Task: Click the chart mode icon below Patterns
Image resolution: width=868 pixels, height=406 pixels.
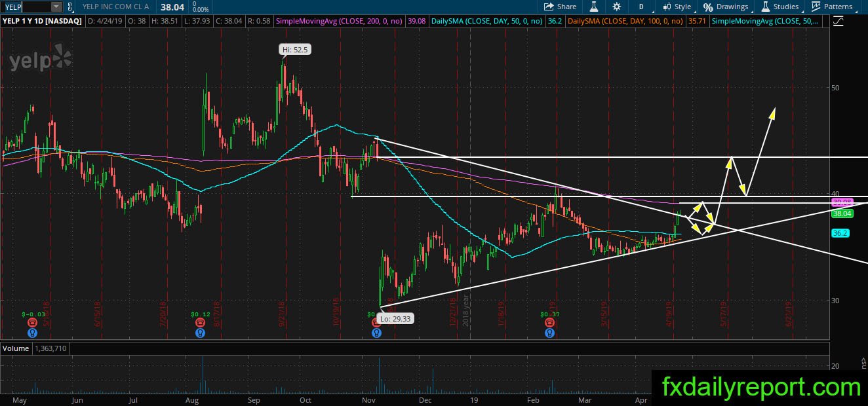Action: [x=838, y=21]
